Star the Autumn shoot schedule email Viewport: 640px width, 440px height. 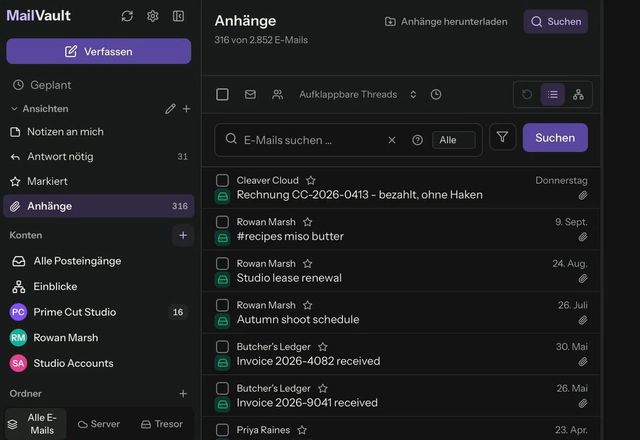[x=308, y=305]
